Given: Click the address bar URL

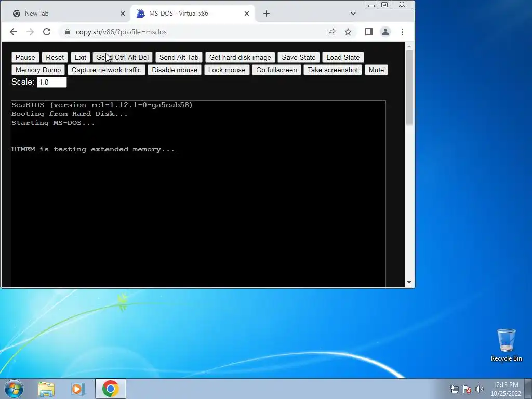Looking at the screenshot, I should point(121,32).
